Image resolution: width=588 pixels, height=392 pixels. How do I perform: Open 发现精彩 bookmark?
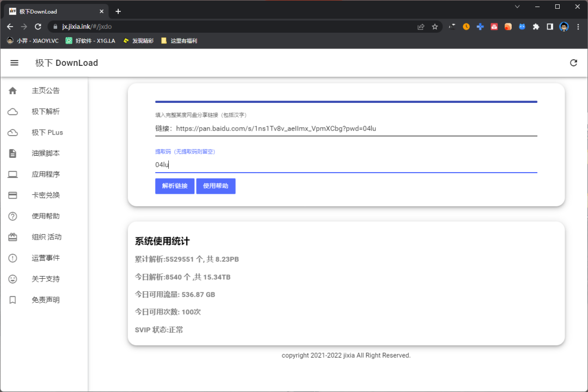click(138, 40)
